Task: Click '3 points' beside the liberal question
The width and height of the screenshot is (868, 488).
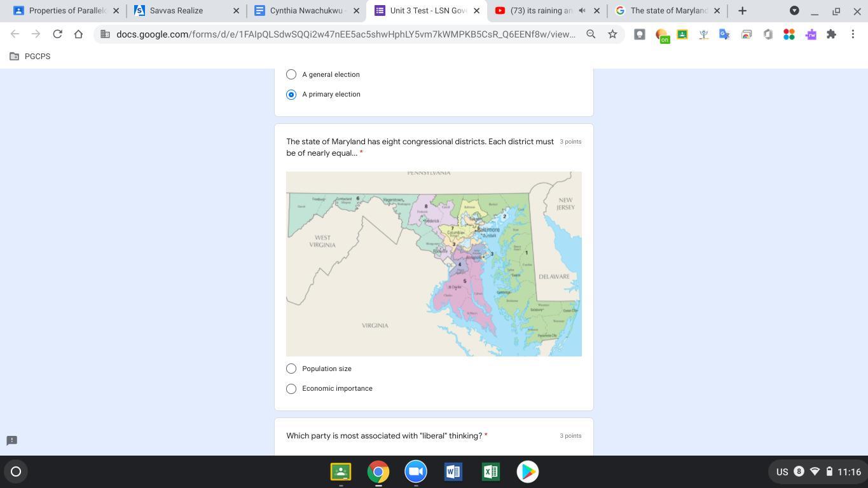Action: point(570,436)
